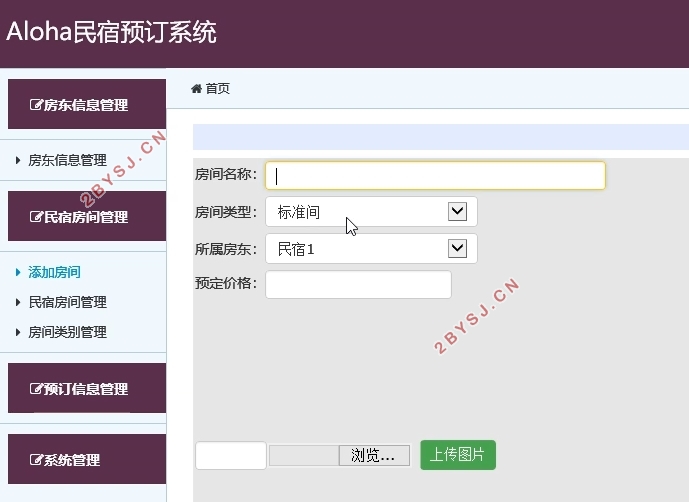Click the 首页 breadcrumb link
689x502 pixels.
[218, 89]
